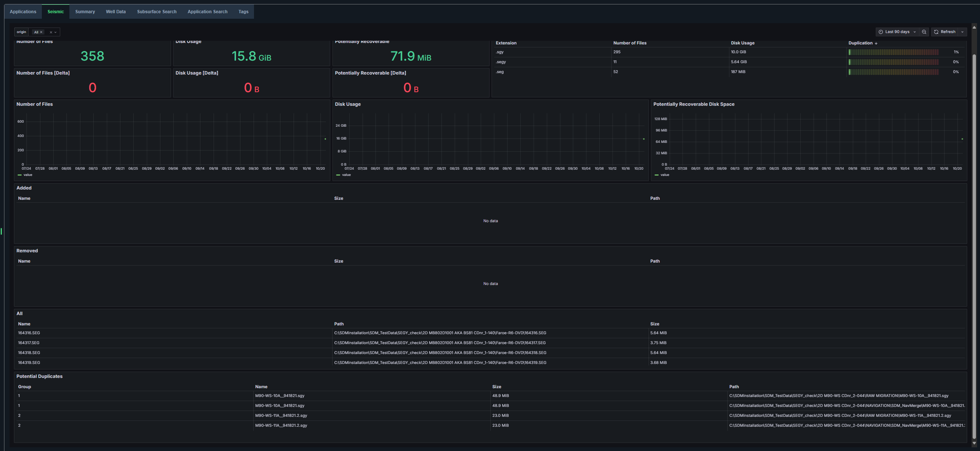Remove the All tag via its x icon
This screenshot has height=451, width=980.
41,32
